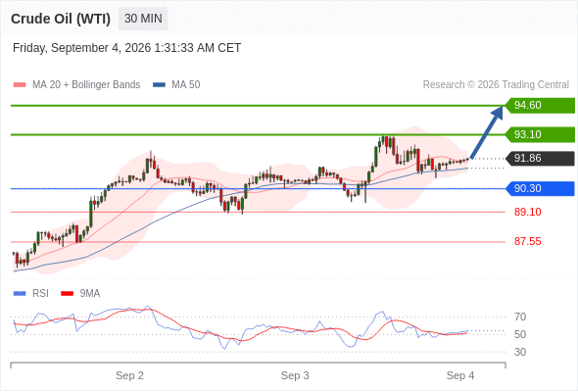Click the RSI legend label
The width and height of the screenshot is (578, 392).
[40, 294]
